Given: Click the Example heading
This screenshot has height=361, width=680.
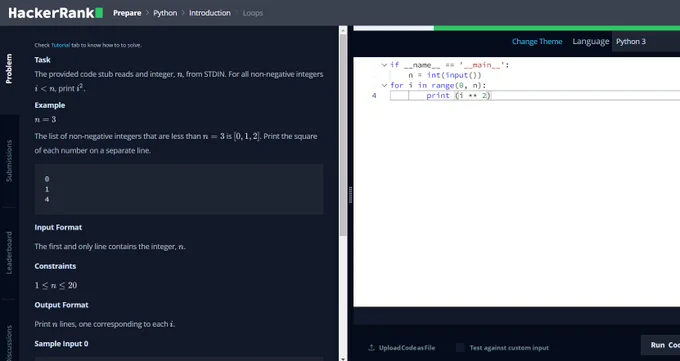Looking at the screenshot, I should (50, 105).
